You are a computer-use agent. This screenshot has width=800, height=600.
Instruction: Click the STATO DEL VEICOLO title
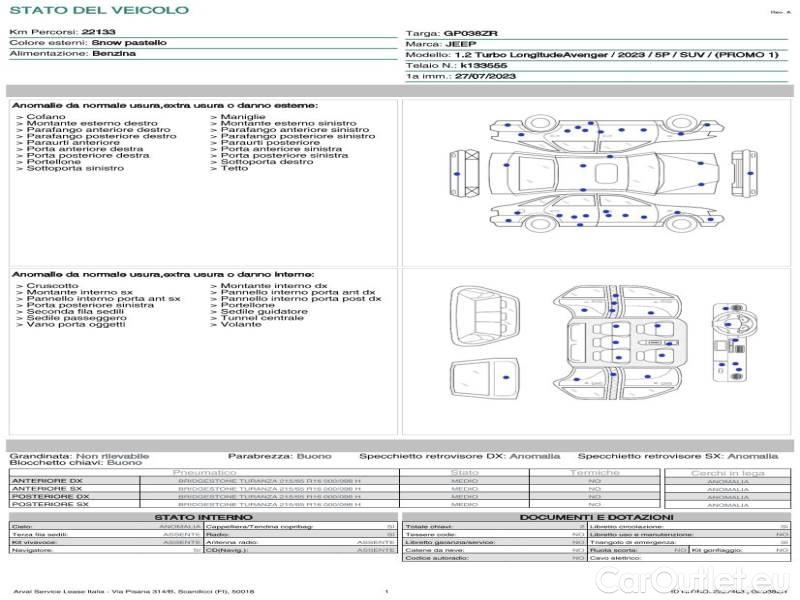[99, 10]
